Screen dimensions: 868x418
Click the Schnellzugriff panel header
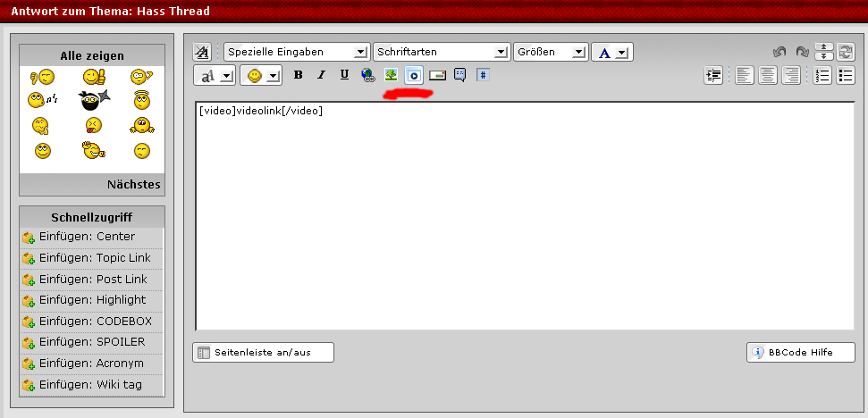pyautogui.click(x=92, y=217)
